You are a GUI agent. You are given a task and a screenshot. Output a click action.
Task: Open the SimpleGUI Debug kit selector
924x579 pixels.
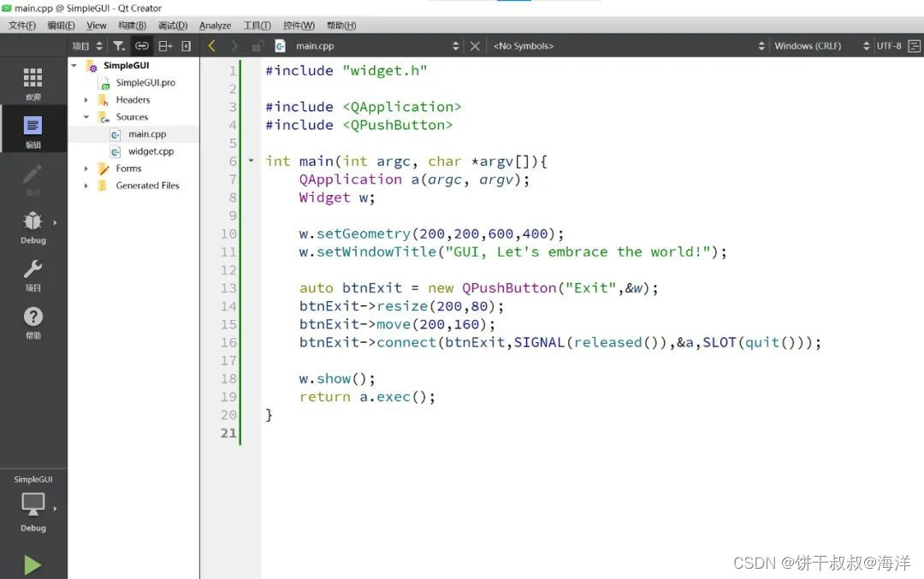[x=33, y=504]
